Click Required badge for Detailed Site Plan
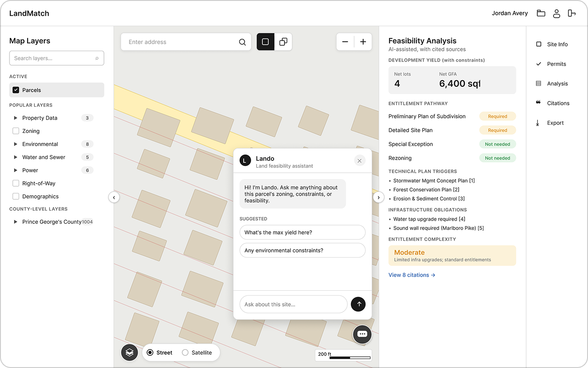The image size is (588, 368). click(x=498, y=130)
